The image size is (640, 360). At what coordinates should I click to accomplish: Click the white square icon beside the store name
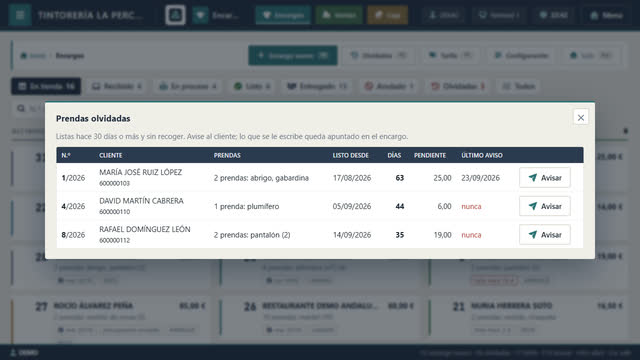tap(176, 15)
